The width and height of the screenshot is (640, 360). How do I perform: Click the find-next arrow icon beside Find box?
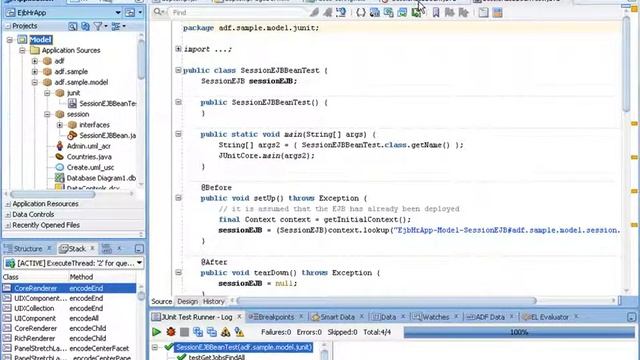tap(314, 13)
